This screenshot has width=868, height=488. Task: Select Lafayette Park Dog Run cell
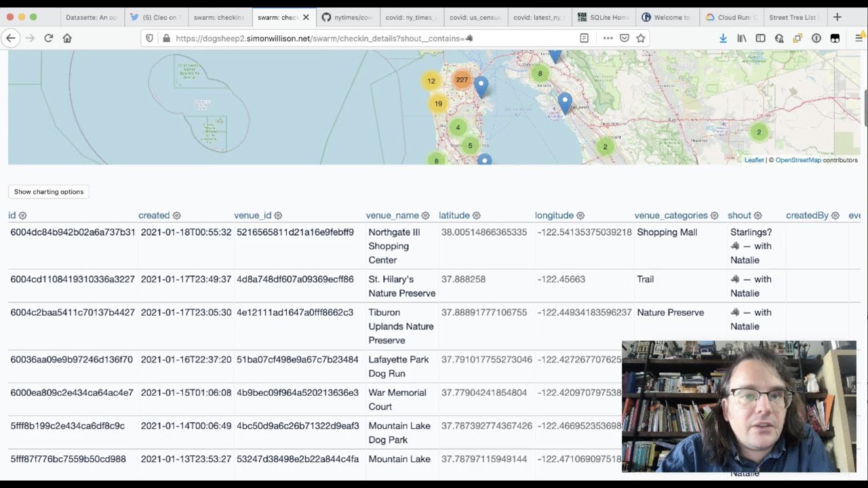click(402, 367)
